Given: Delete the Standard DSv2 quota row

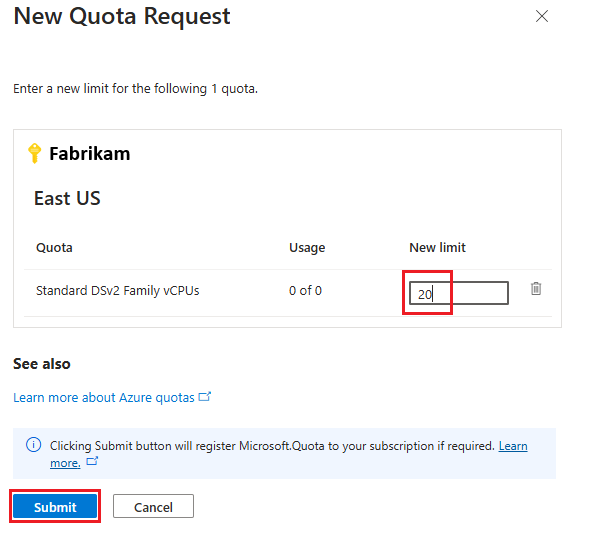Looking at the screenshot, I should [536, 289].
